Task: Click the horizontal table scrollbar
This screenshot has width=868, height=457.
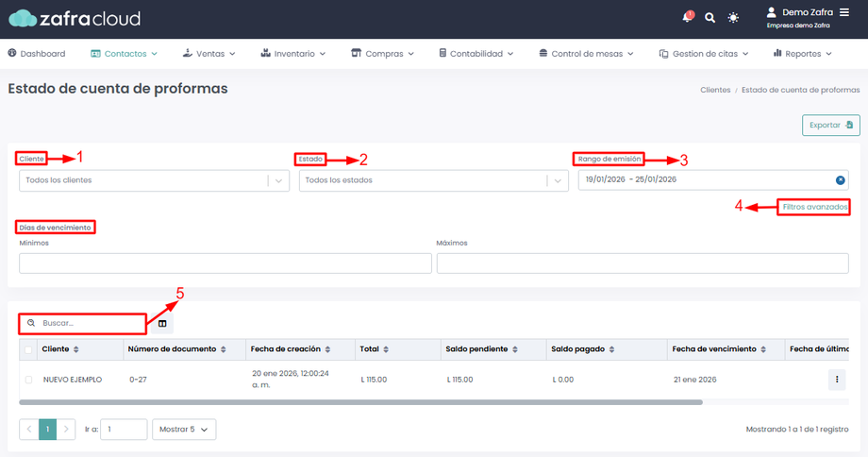Action: [x=361, y=403]
